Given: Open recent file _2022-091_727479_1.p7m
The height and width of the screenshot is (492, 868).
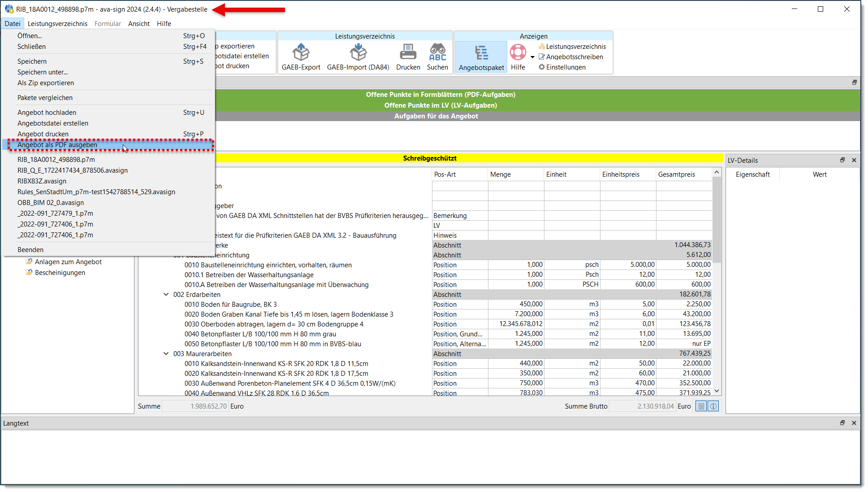Looking at the screenshot, I should click(108, 213).
